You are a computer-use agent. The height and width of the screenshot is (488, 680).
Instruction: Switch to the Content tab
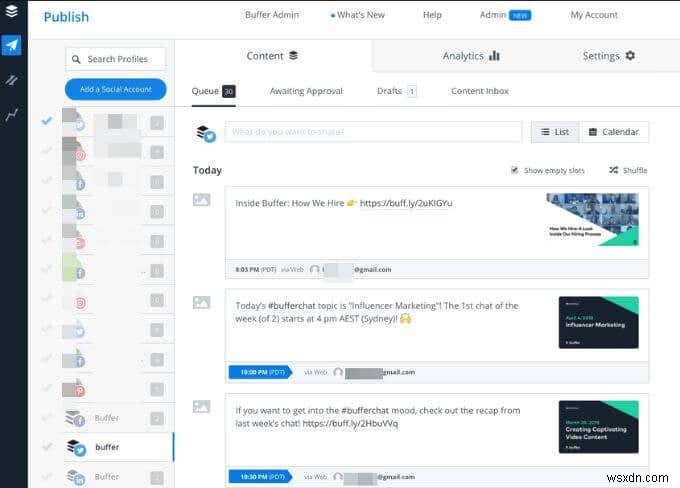pyautogui.click(x=273, y=56)
